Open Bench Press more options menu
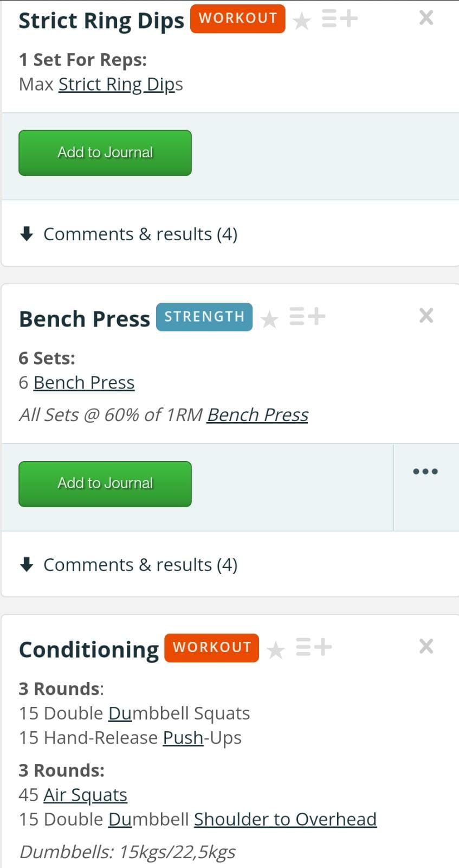The height and width of the screenshot is (868, 459). pyautogui.click(x=425, y=471)
